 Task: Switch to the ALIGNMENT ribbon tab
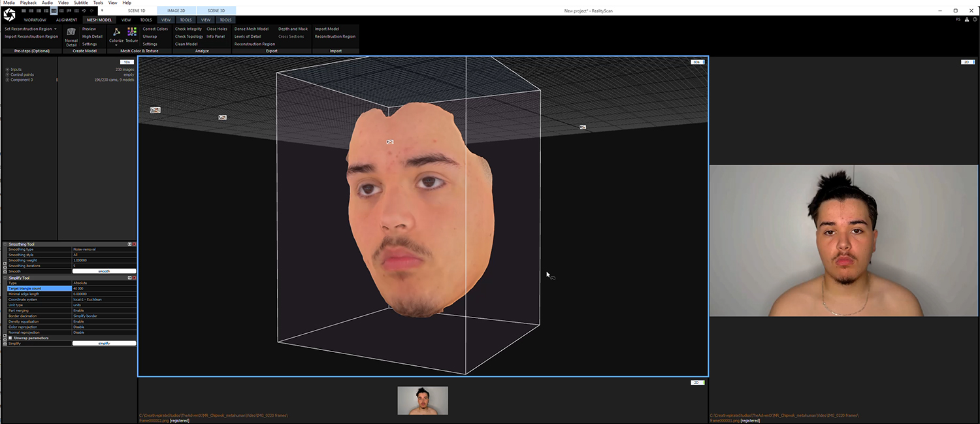click(67, 20)
